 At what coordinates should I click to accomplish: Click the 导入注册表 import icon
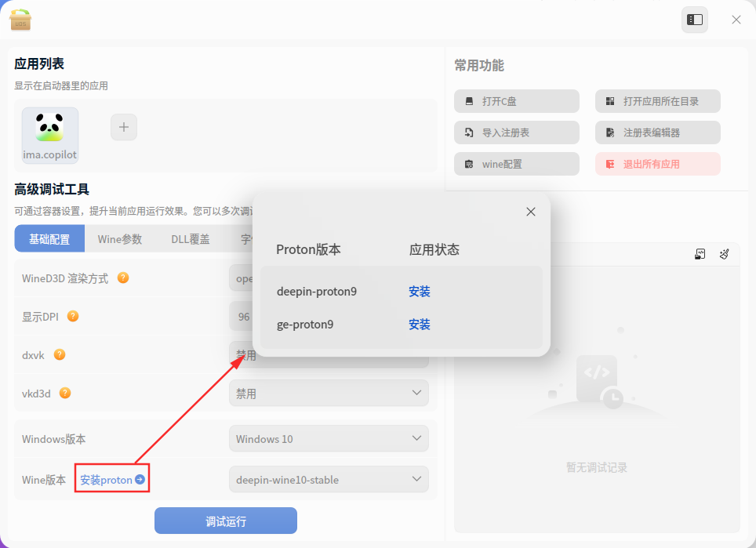[469, 132]
